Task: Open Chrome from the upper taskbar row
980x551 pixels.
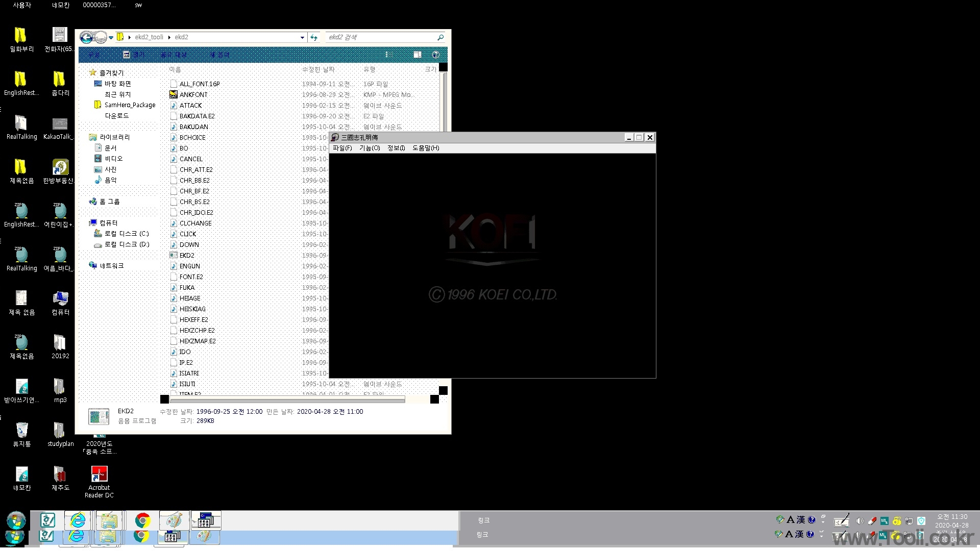Action: 142,520
